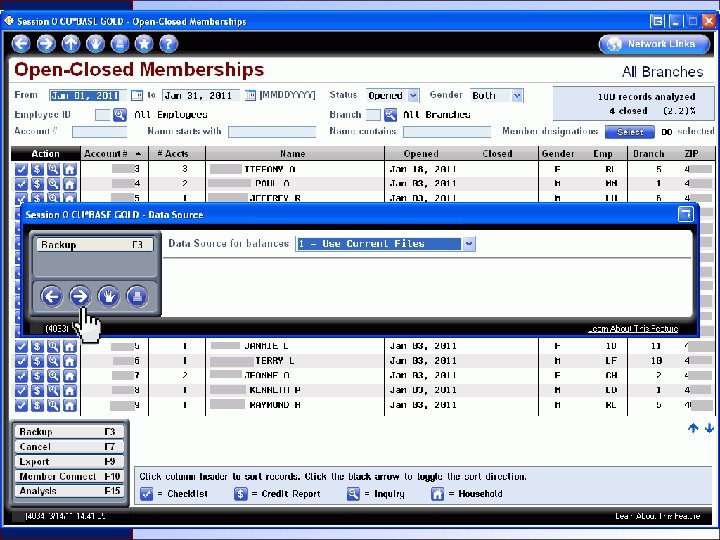Screen dimensions: 720x540
Task: Expand the Gender dropdown showing Both
Action: [518, 96]
